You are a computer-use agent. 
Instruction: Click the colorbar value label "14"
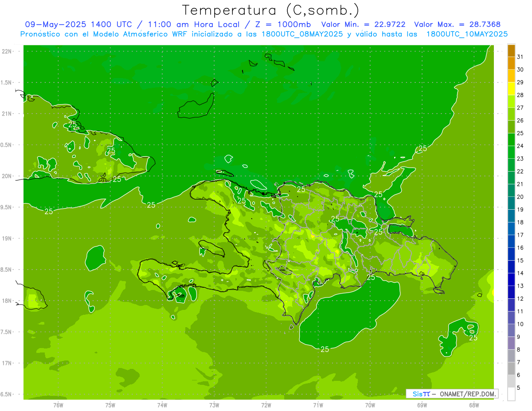tap(520, 273)
